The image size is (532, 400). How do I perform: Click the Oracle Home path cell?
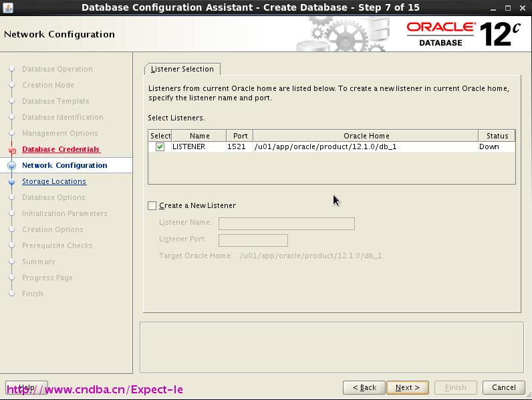coord(366,146)
